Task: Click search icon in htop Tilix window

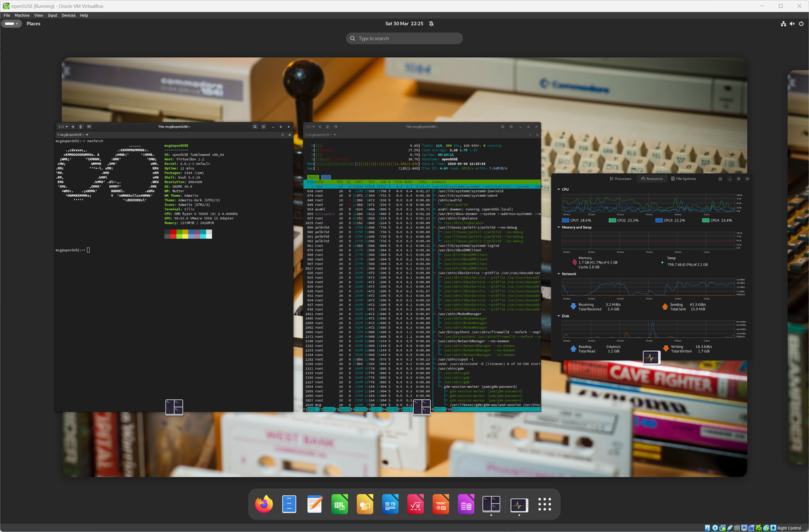Action: [502, 126]
